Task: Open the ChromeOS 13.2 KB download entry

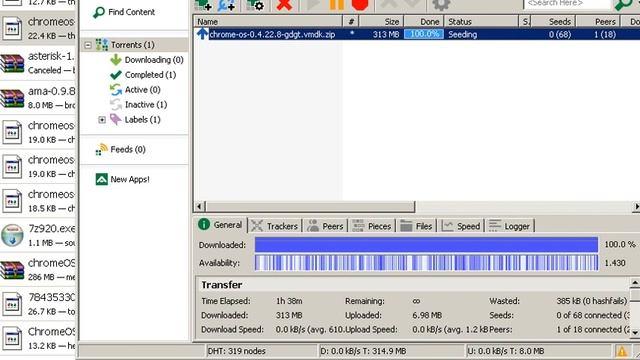Action: [x=38, y=338]
